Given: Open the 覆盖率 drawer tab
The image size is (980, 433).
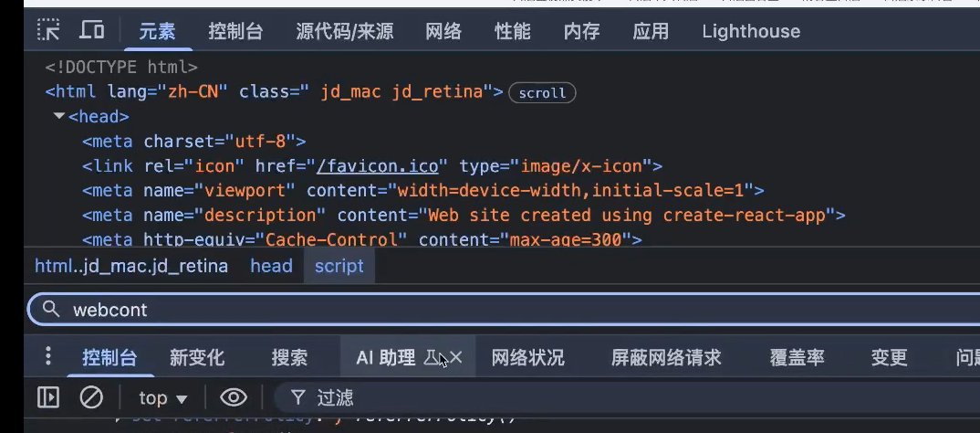Looking at the screenshot, I should (x=797, y=358).
